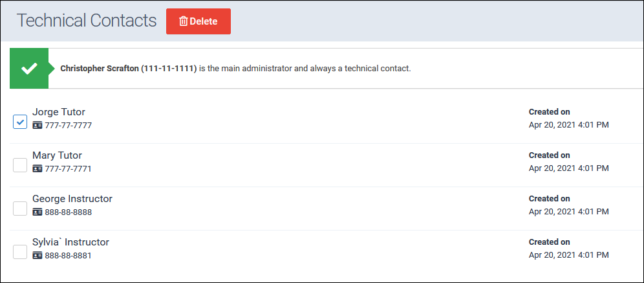Click ID card icon beside 888-88-8888

click(38, 212)
